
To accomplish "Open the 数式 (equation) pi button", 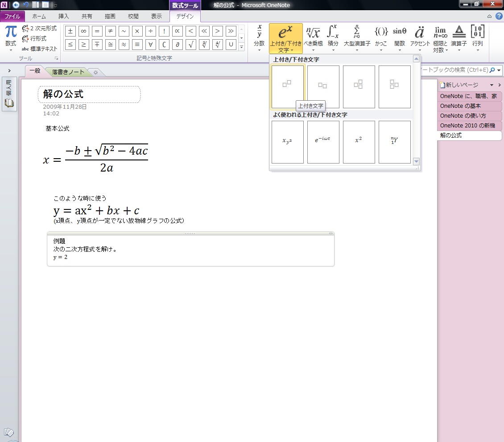I will coord(11,37).
